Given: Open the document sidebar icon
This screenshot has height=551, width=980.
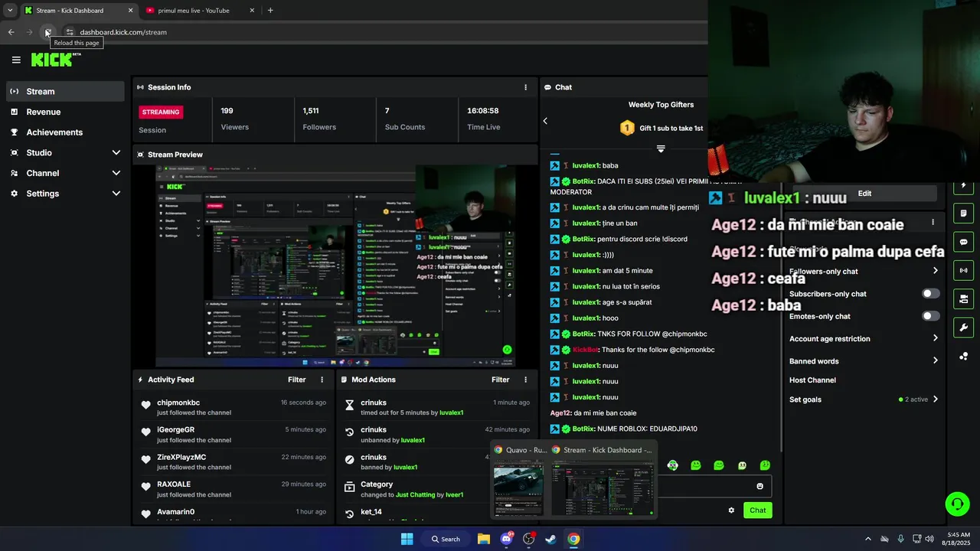Looking at the screenshot, I should (963, 214).
